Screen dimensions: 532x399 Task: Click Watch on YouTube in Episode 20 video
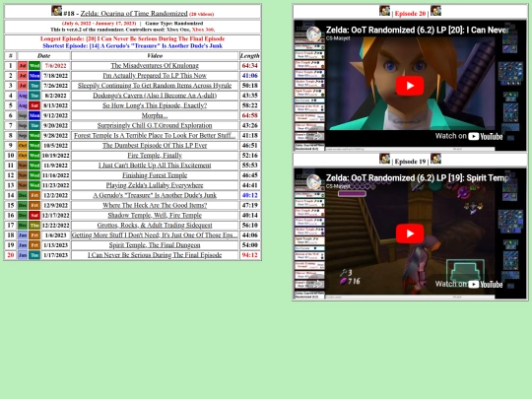(469, 136)
